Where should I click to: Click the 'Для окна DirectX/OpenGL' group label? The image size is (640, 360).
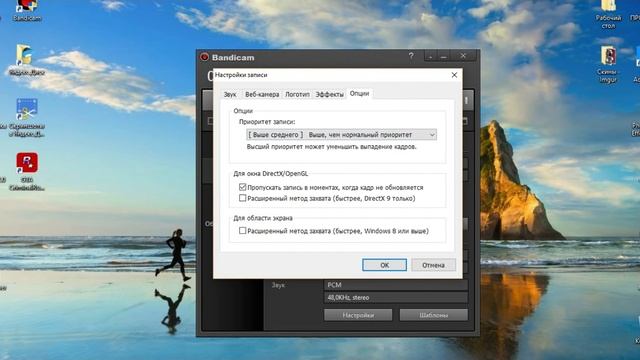271,173
